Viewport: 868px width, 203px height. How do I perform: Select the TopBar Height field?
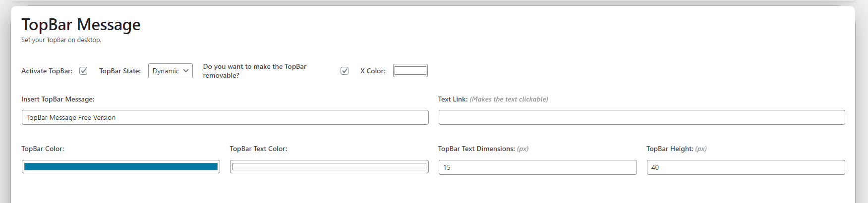pyautogui.click(x=746, y=167)
